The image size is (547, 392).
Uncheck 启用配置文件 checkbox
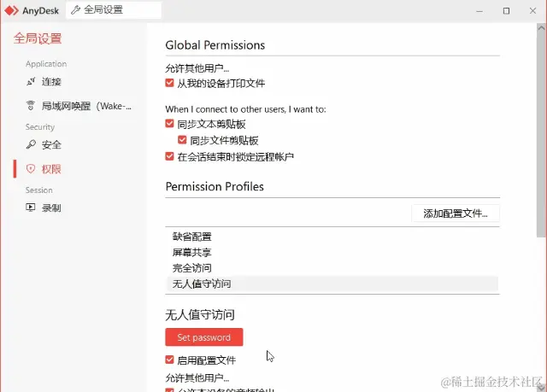click(169, 360)
